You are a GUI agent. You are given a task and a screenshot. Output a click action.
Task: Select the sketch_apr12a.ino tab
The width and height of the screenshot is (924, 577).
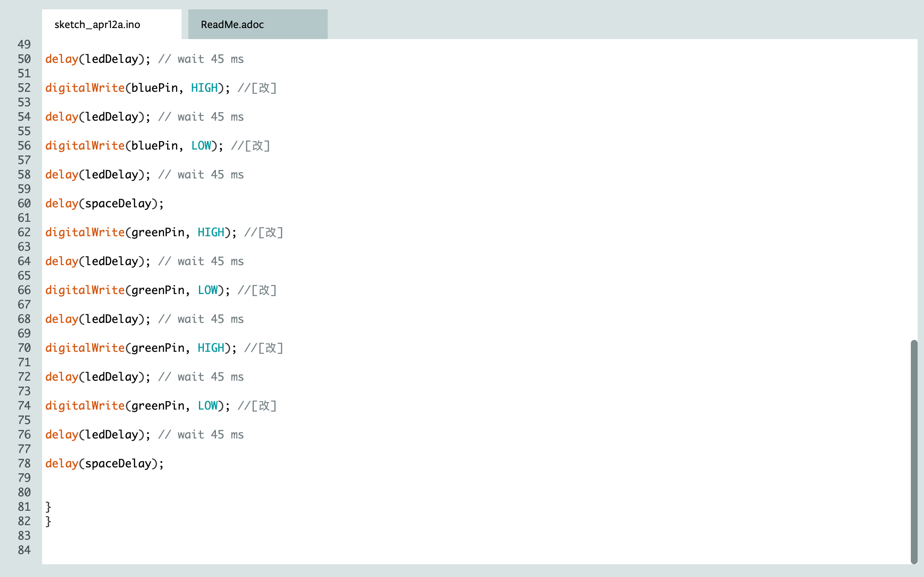pyautogui.click(x=98, y=24)
